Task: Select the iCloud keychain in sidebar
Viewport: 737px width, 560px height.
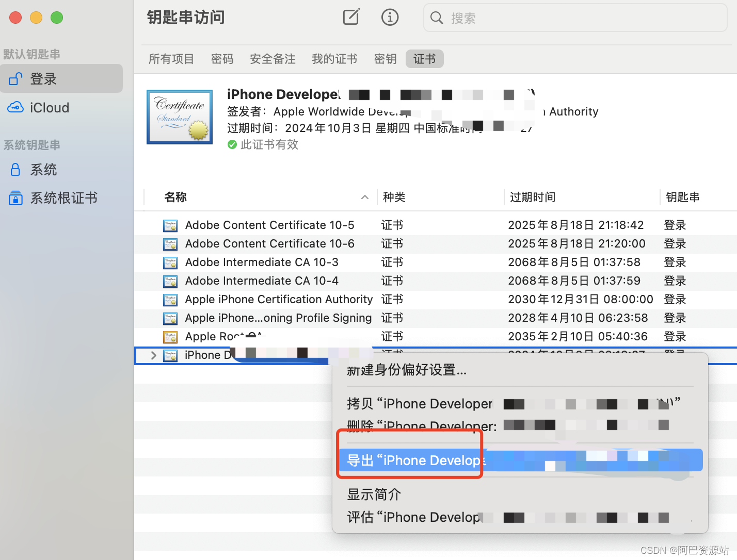Action: (x=61, y=108)
